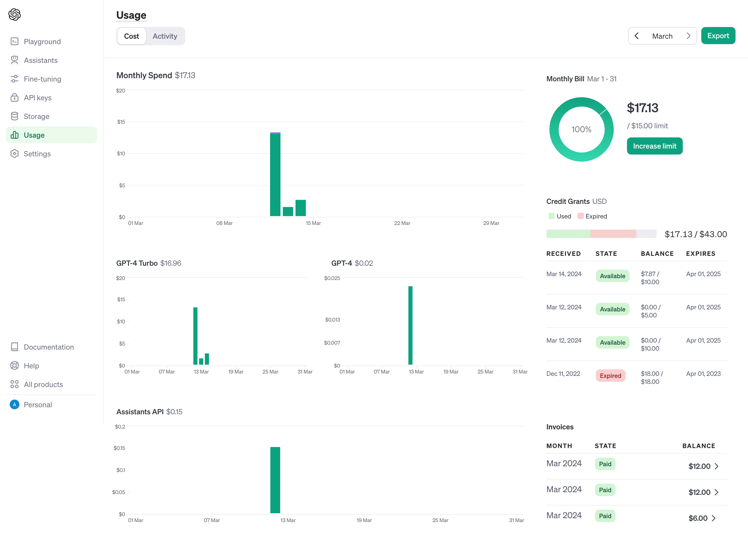Screen dimensions: 748x560
Task: Click the 100% monthly bill donut chart
Action: click(x=581, y=129)
